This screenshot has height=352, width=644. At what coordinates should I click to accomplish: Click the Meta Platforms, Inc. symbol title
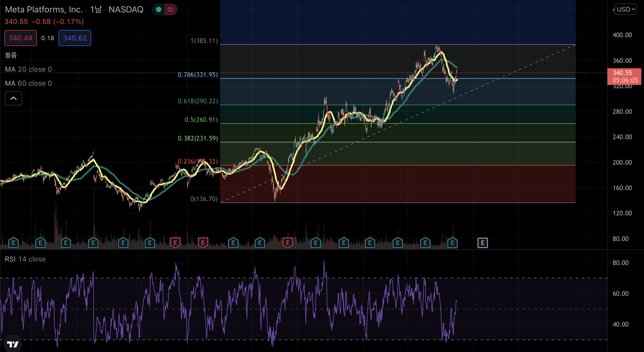click(x=44, y=10)
